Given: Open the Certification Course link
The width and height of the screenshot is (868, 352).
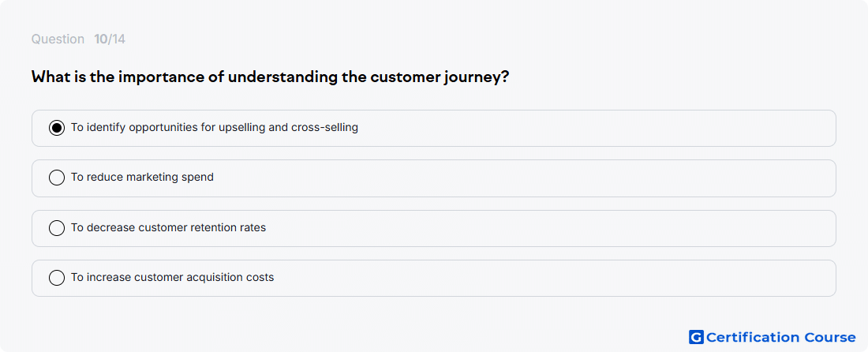Looking at the screenshot, I should [x=773, y=337].
